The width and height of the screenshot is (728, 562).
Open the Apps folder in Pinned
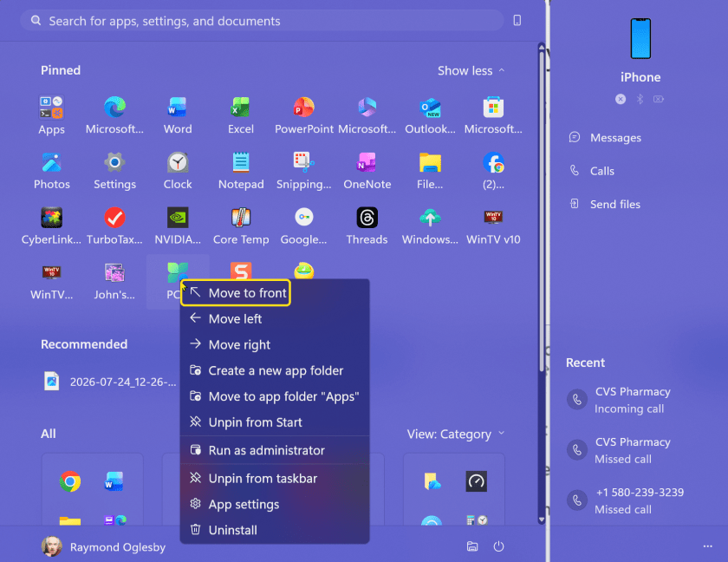(x=51, y=114)
